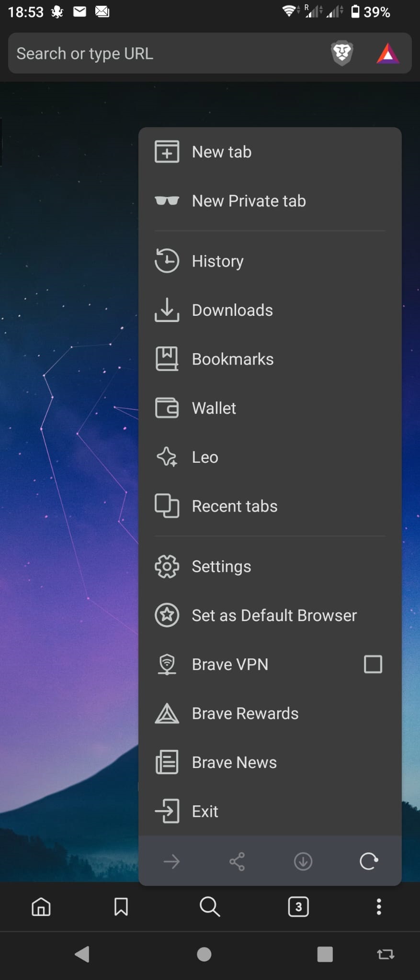Image resolution: width=420 pixels, height=980 pixels.
Task: Select Exit to close the browser
Action: [x=270, y=812]
